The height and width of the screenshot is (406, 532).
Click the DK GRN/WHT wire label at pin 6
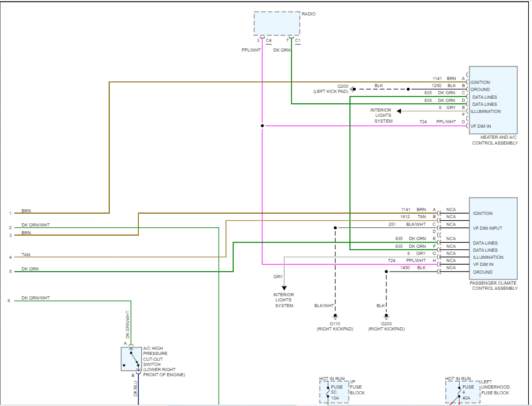36,298
